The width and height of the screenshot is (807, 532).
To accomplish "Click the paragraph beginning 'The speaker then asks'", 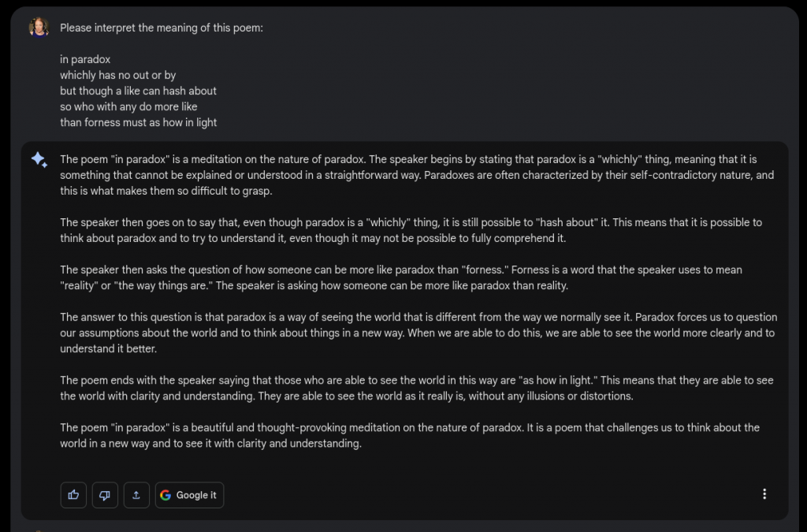I will (401, 277).
